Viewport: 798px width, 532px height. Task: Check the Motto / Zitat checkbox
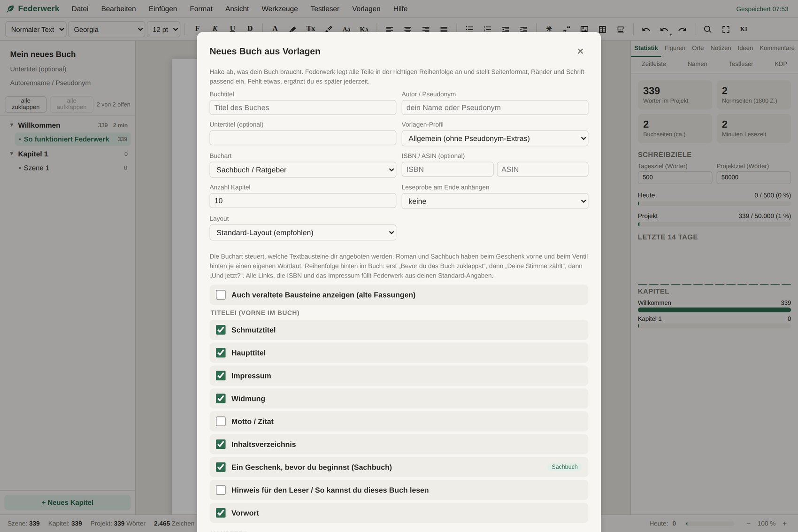(x=221, y=422)
